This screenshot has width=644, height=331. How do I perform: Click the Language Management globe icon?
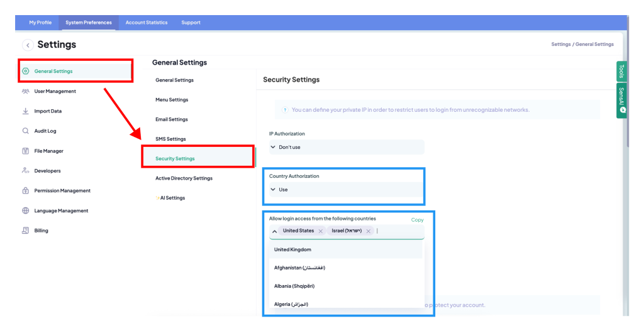point(25,210)
